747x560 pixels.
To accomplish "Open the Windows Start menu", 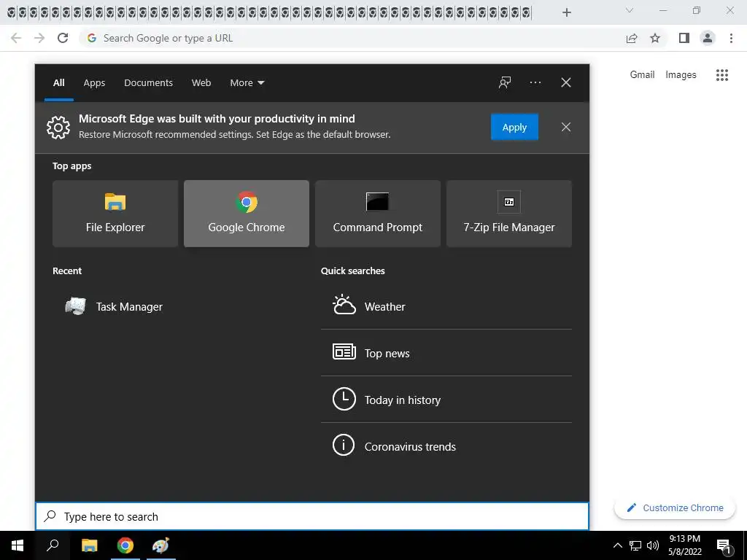I will pos(18,545).
